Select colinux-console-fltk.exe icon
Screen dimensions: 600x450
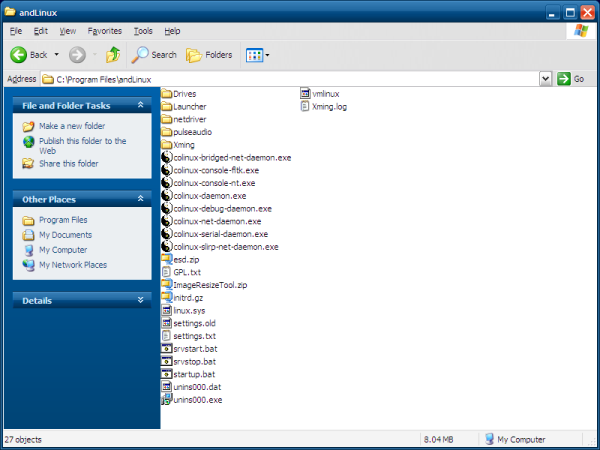(166, 170)
